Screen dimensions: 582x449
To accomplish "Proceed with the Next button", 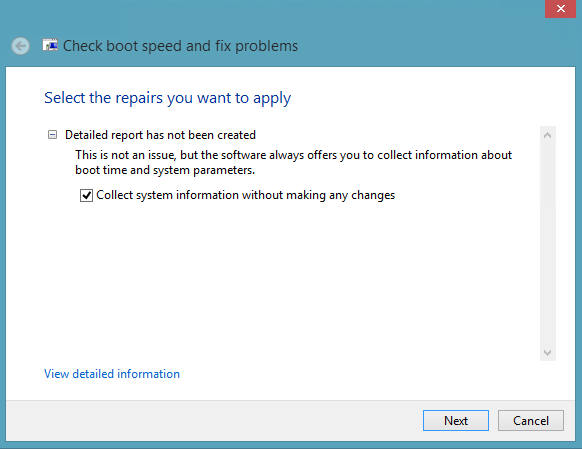I will 456,420.
